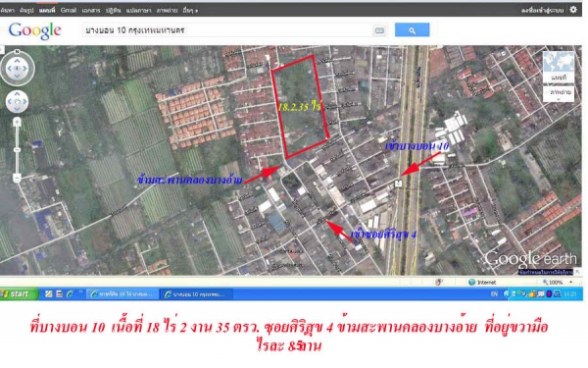Click the sign-in link at top right

(x=542, y=10)
